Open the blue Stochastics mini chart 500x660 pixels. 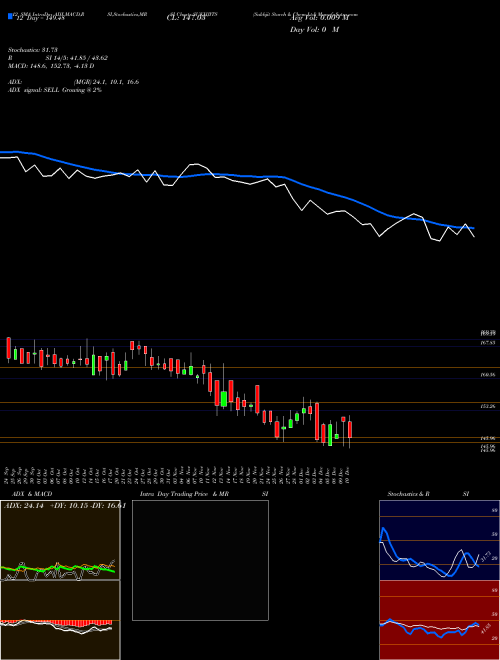tap(439, 540)
